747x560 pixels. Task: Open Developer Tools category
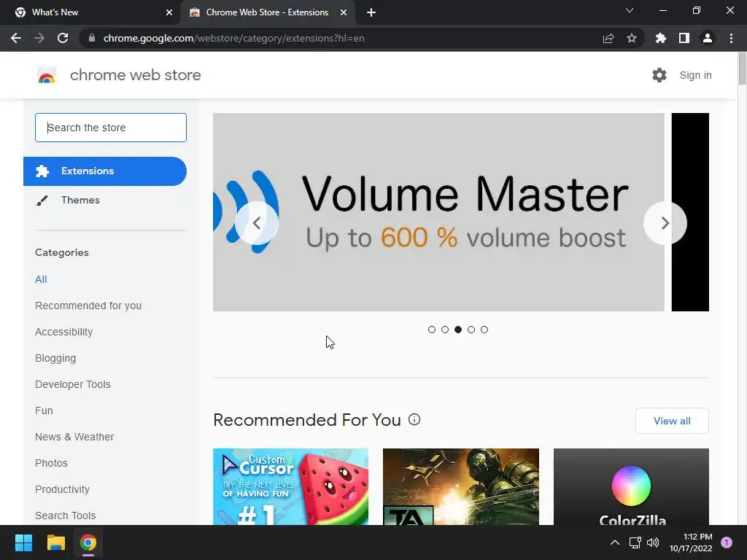click(x=73, y=384)
